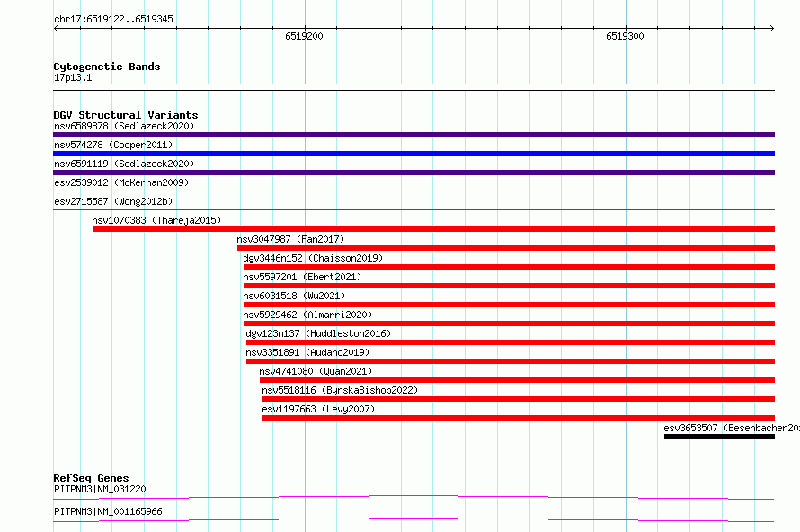Open gene label PITPNM3|NM_001165966
The width and height of the screenshot is (800, 532).
point(108,511)
